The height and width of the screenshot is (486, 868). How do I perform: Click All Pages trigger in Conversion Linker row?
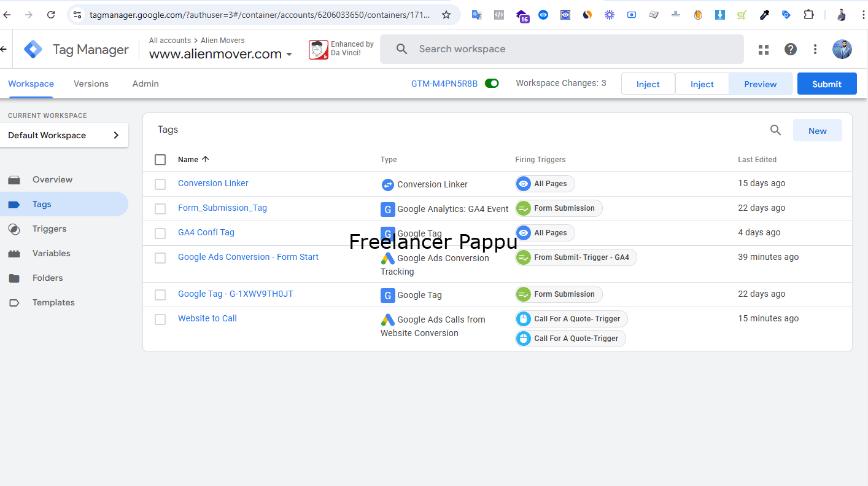(545, 184)
